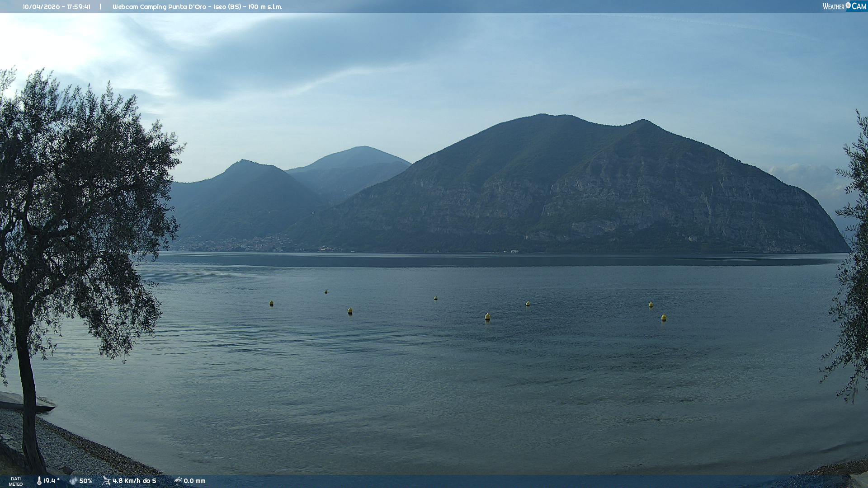Click the rain umbrella precipitation icon
The height and width of the screenshot is (488, 868).
(178, 481)
